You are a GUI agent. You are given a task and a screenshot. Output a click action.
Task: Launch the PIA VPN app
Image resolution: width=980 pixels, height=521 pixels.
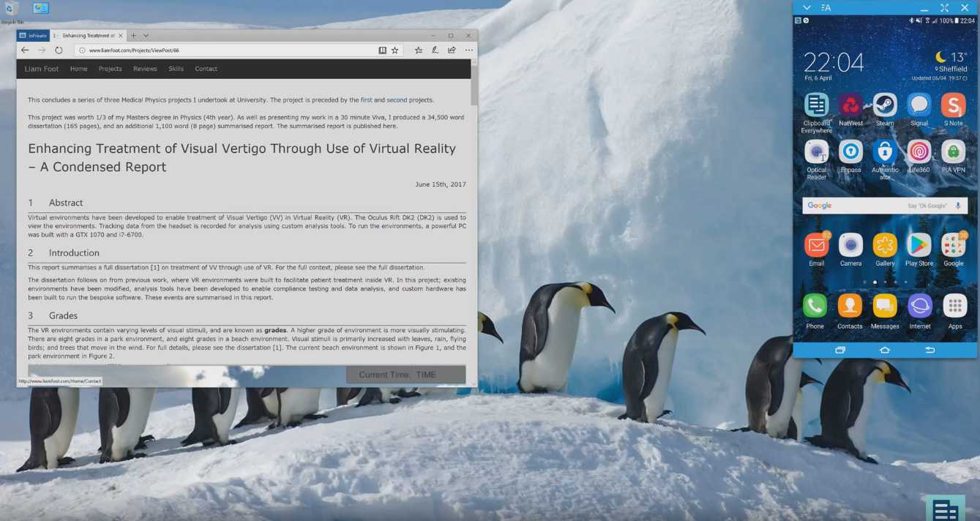(x=953, y=151)
